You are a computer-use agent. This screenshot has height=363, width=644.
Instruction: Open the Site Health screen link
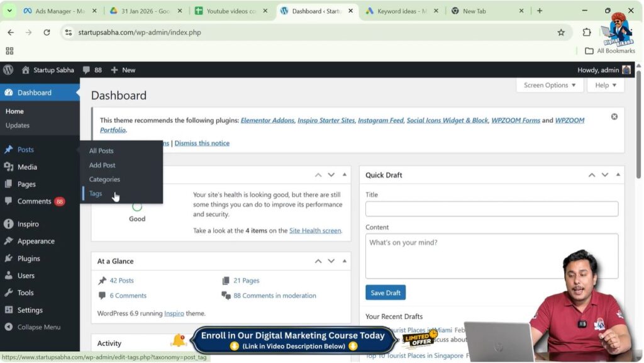[315, 230]
